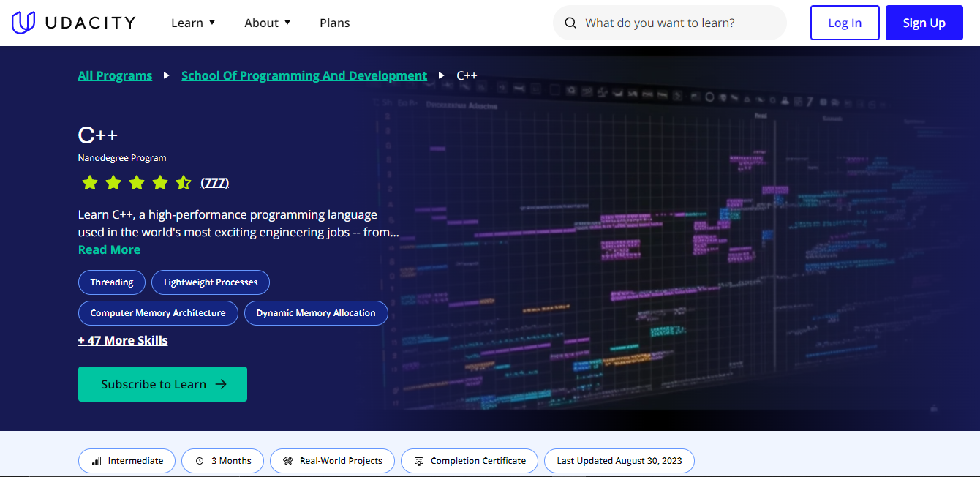The width and height of the screenshot is (980, 477).
Task: Click the Subscribe to Learn button
Action: [x=162, y=384]
